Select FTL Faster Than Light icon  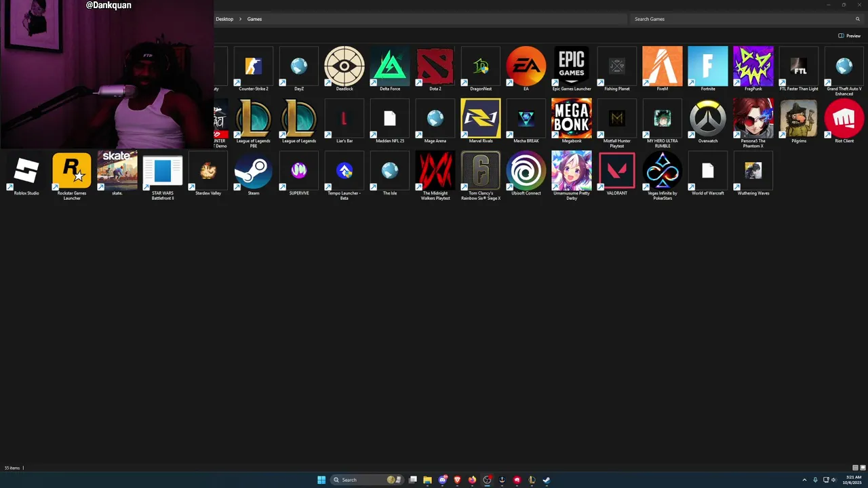click(x=799, y=68)
